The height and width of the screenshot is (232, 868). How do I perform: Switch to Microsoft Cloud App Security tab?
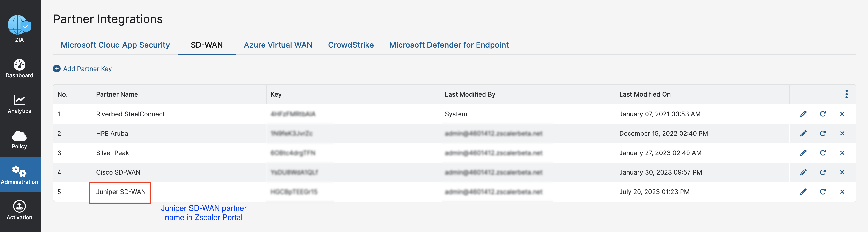click(115, 45)
